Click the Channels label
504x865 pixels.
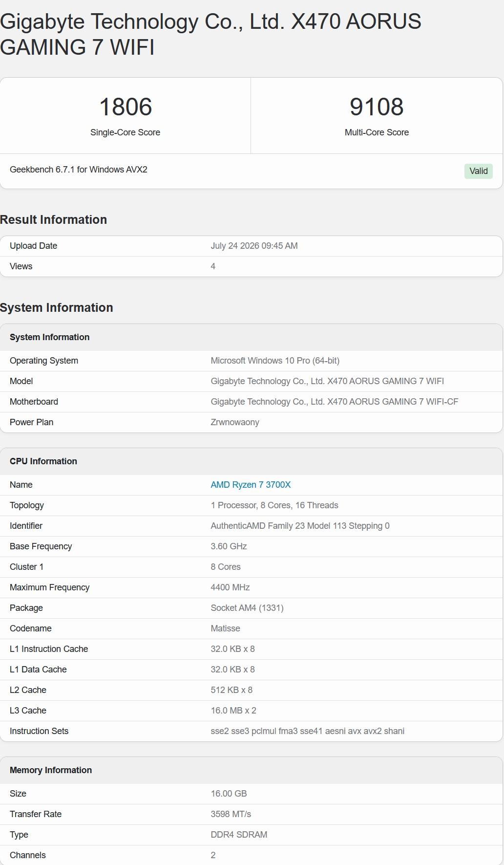28,855
